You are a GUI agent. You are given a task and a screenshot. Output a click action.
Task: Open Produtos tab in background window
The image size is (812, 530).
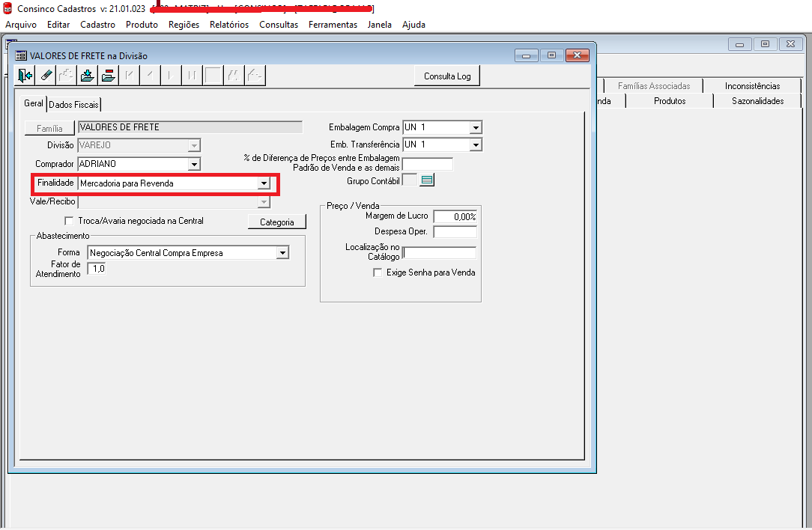670,101
